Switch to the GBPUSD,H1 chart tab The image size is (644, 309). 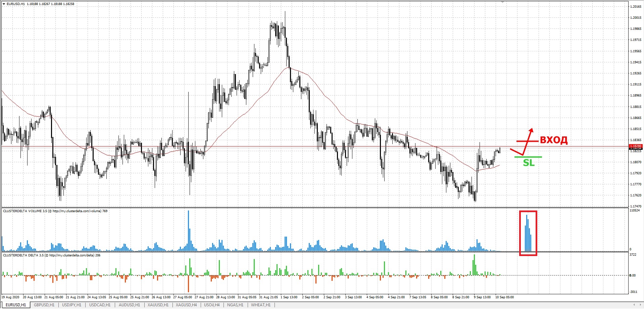pyautogui.click(x=44, y=305)
